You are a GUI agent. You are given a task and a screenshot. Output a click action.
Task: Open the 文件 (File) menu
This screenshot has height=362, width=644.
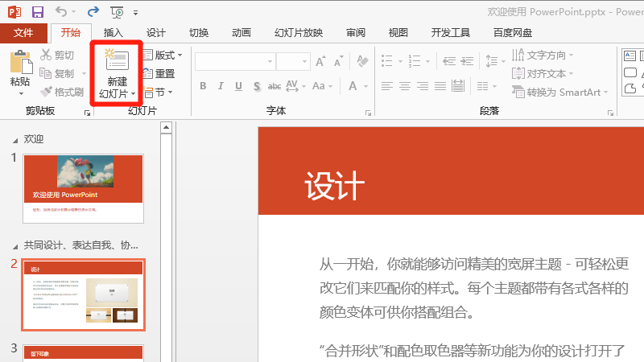tap(23, 33)
